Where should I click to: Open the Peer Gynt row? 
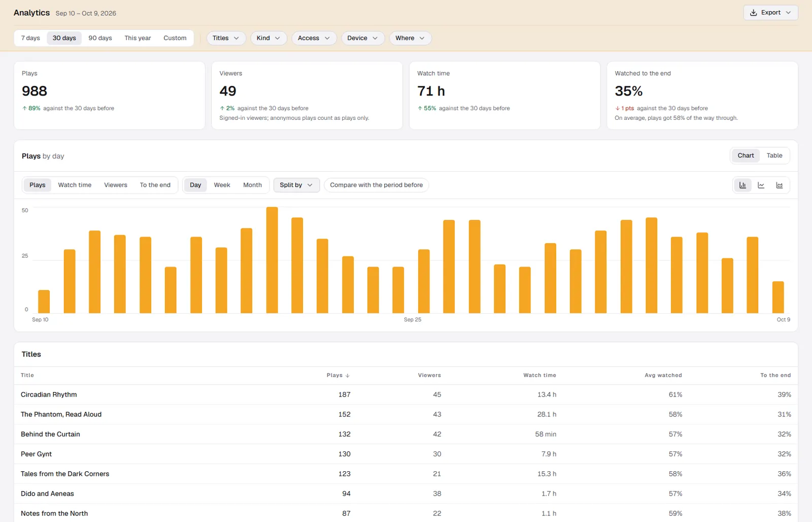coord(406,454)
